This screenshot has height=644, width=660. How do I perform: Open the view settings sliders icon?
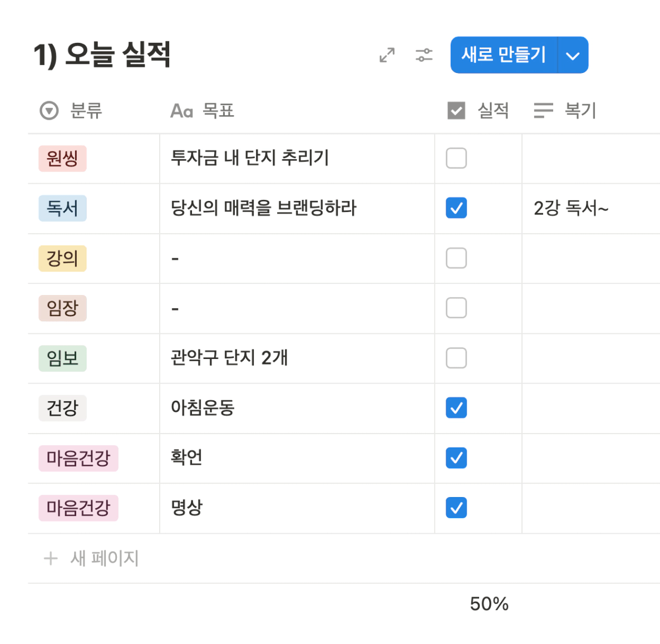424,55
